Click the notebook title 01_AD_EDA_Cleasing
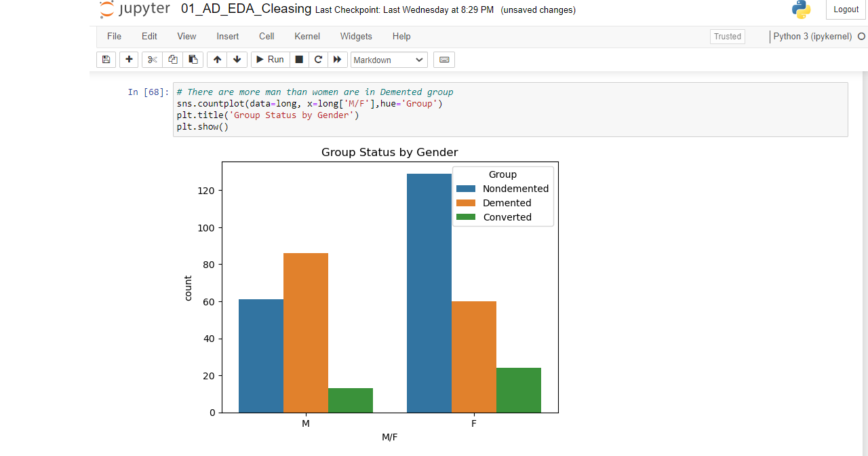Image resolution: width=868 pixels, height=456 pixels. [246, 9]
